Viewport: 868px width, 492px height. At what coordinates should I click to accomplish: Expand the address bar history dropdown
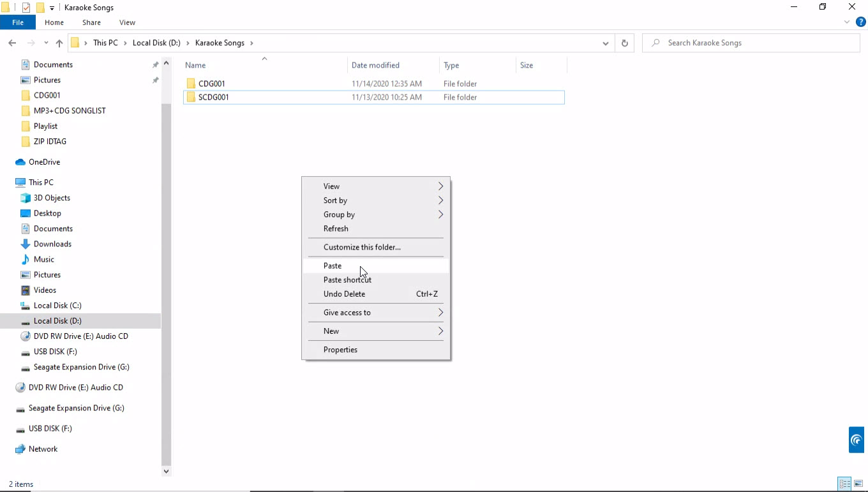pos(605,43)
